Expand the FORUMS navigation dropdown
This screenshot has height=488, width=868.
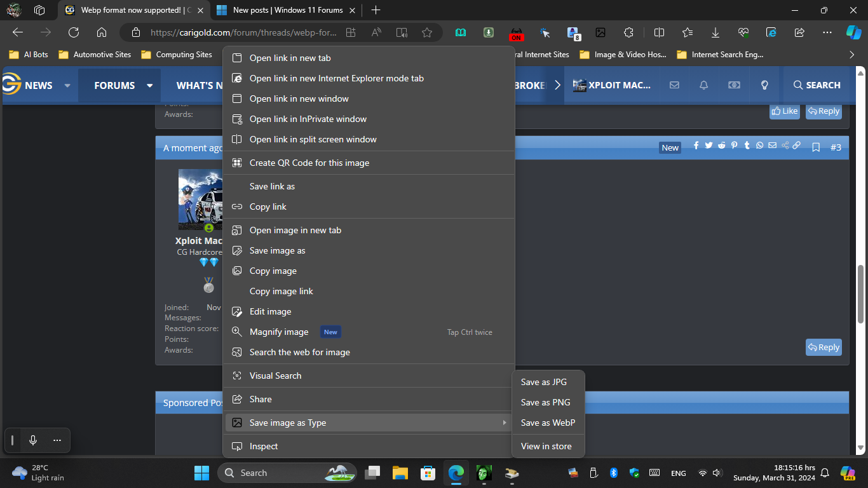click(x=150, y=85)
